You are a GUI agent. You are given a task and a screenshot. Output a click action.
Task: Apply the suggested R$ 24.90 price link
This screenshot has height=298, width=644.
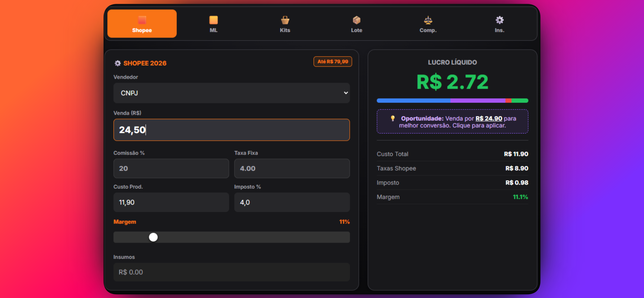(x=488, y=118)
